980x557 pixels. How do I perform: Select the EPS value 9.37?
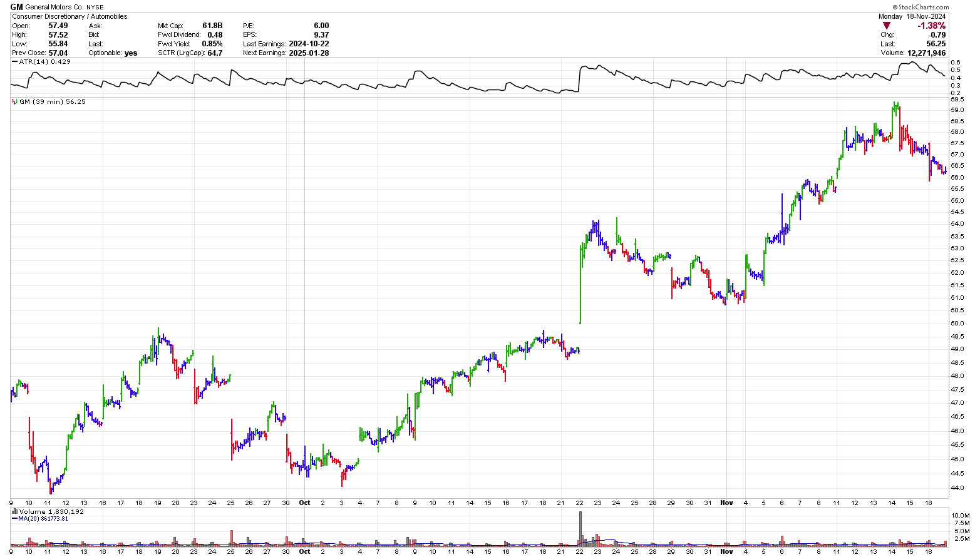pos(321,35)
